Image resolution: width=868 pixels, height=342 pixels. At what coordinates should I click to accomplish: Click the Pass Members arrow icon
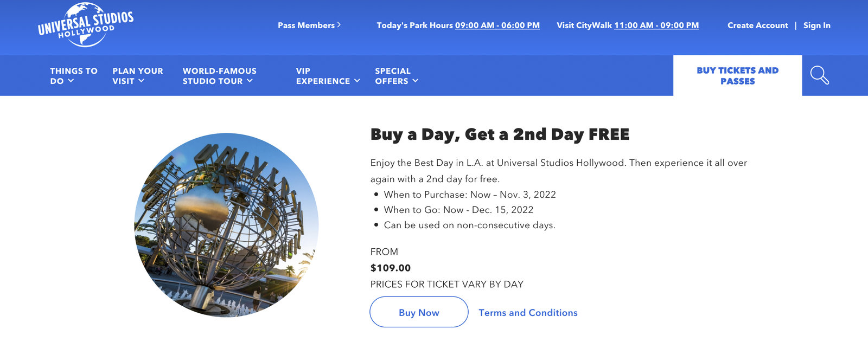(340, 25)
